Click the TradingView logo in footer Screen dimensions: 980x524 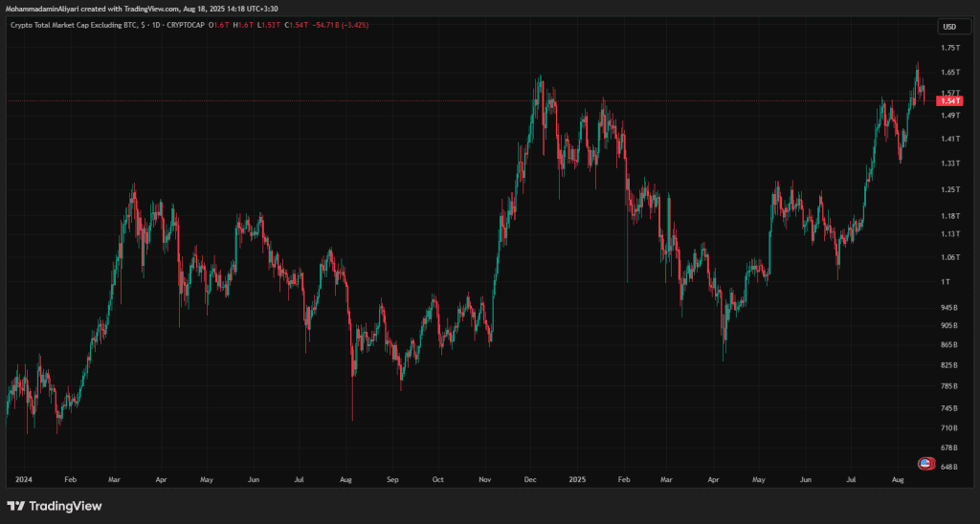click(x=55, y=506)
